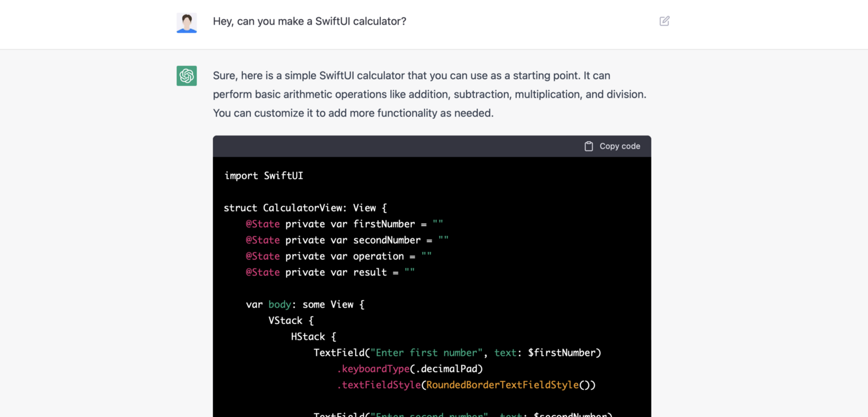Click the 'VStack {' code line

291,320
